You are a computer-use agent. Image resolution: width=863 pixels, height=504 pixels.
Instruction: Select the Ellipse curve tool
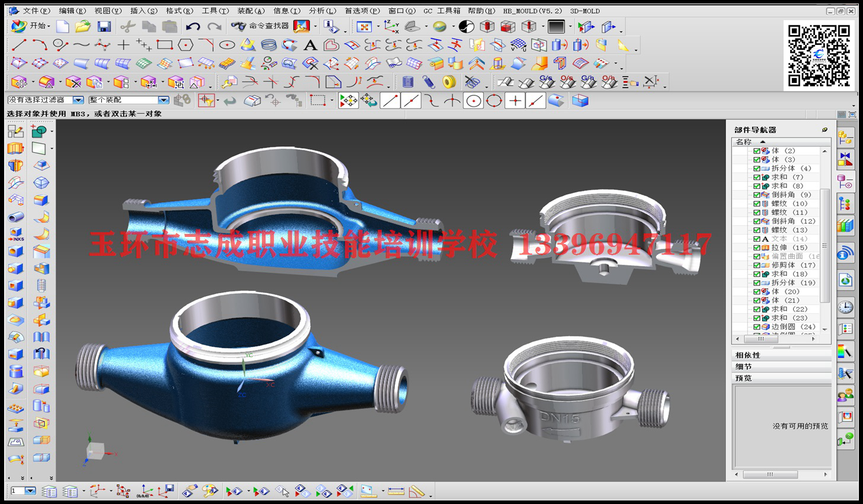227,44
